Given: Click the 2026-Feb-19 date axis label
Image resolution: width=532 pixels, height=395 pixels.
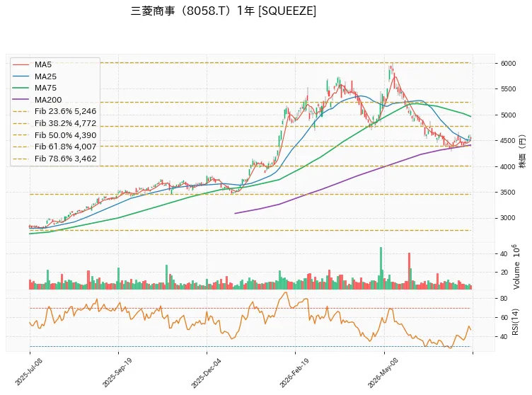Looking at the screenshot, I should (294, 372).
